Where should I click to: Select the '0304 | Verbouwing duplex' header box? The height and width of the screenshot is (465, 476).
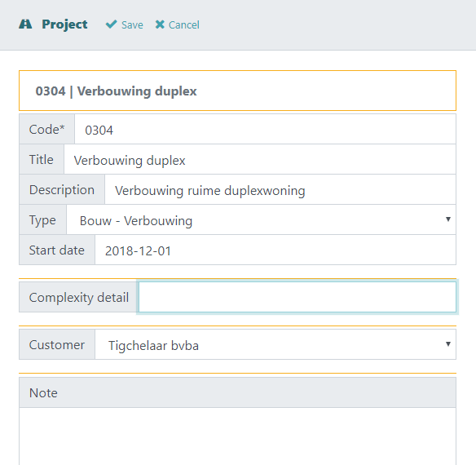point(237,91)
